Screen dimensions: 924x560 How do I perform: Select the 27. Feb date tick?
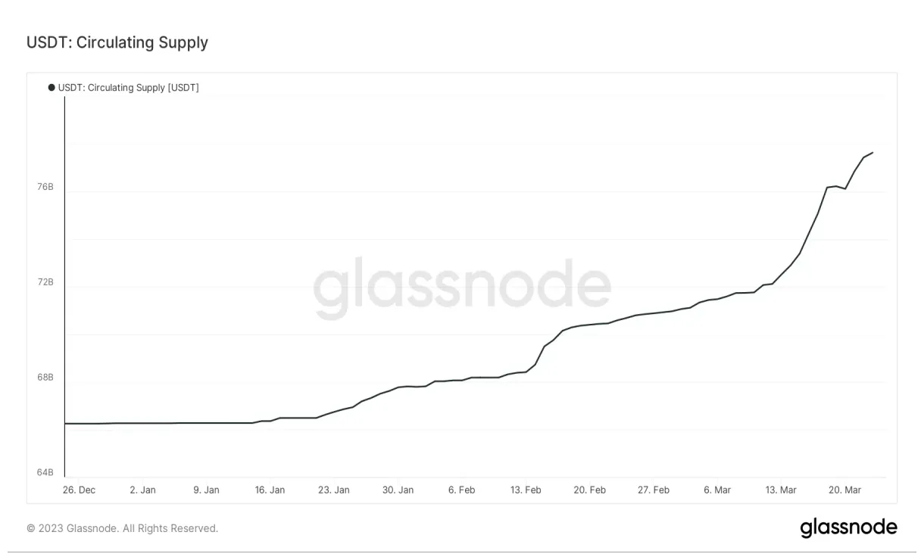(653, 490)
